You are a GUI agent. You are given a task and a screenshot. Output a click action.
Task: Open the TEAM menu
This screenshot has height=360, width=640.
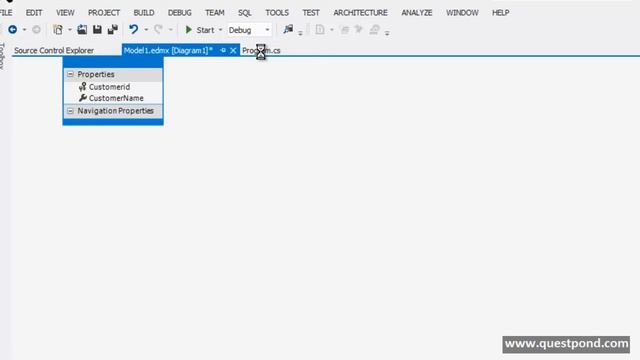click(215, 13)
